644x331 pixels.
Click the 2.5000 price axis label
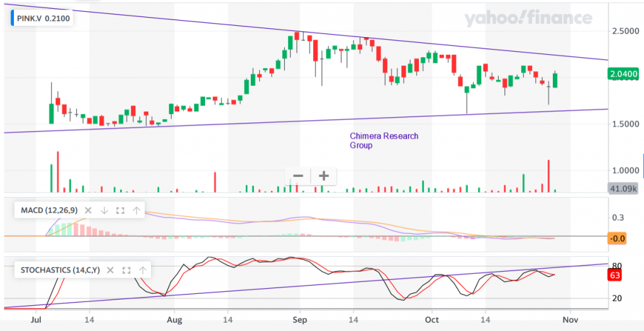pyautogui.click(x=625, y=31)
